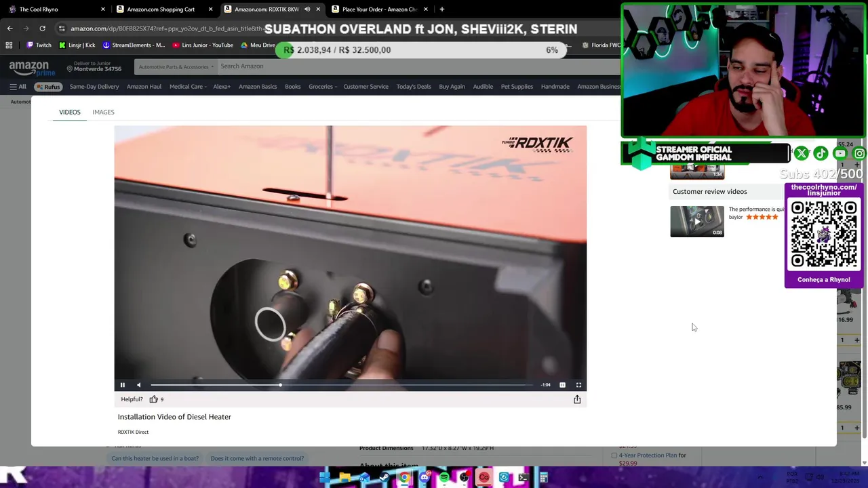Play the customer review video thumbnail
Viewport: 868px width, 488px height.
click(x=697, y=222)
